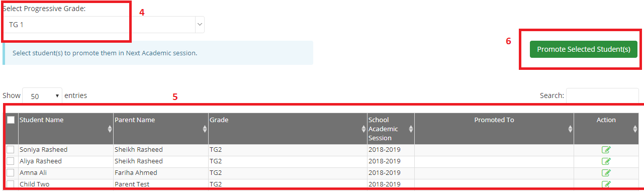
Task: Expand the Show entries count dropdown
Action: (42, 95)
